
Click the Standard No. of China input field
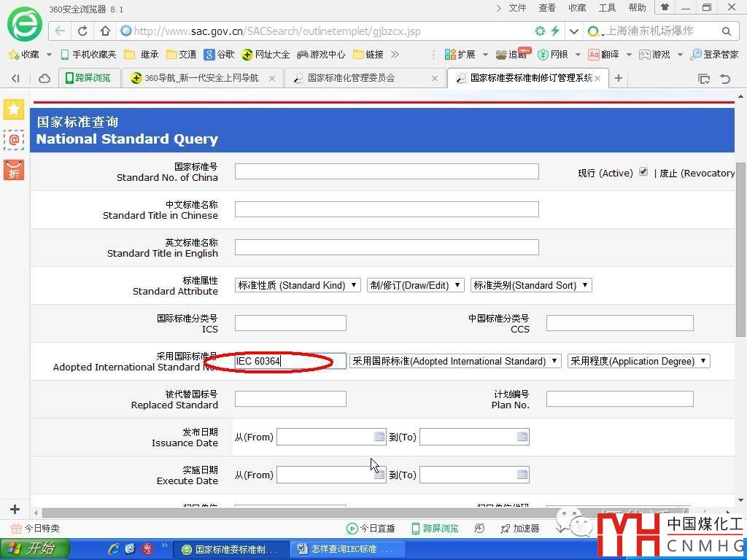click(x=387, y=171)
